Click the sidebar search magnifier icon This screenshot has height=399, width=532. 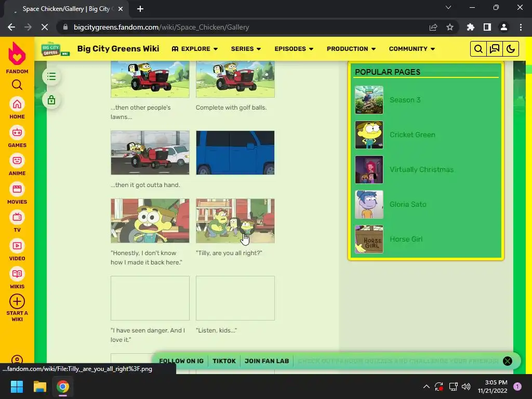pos(17,85)
